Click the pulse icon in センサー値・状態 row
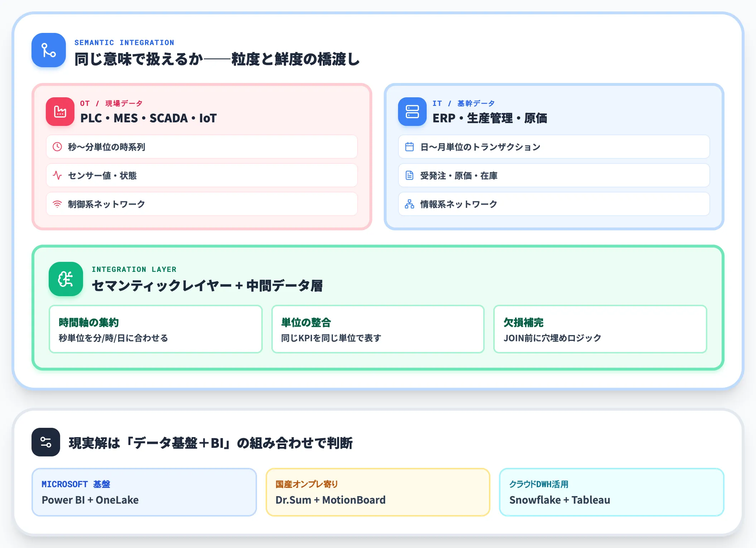This screenshot has height=548, width=756. pyautogui.click(x=57, y=175)
